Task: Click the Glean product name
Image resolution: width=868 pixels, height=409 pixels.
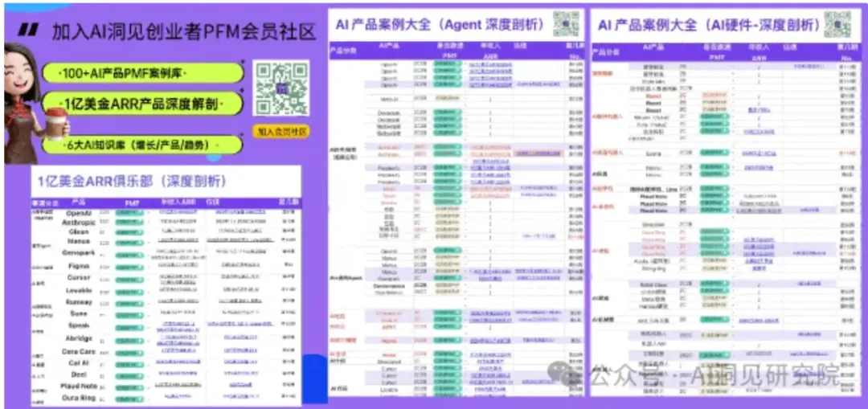Action: point(79,232)
